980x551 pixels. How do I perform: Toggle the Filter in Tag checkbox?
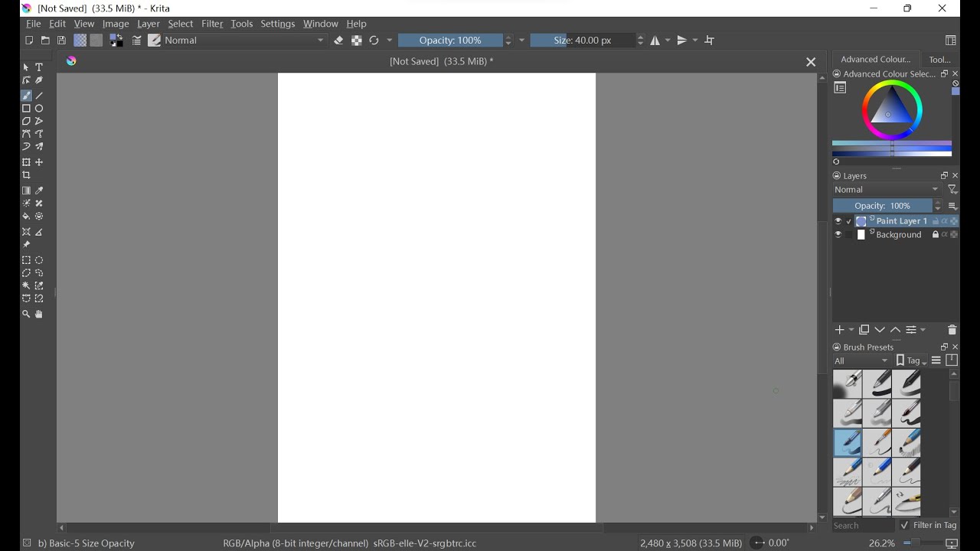905,526
